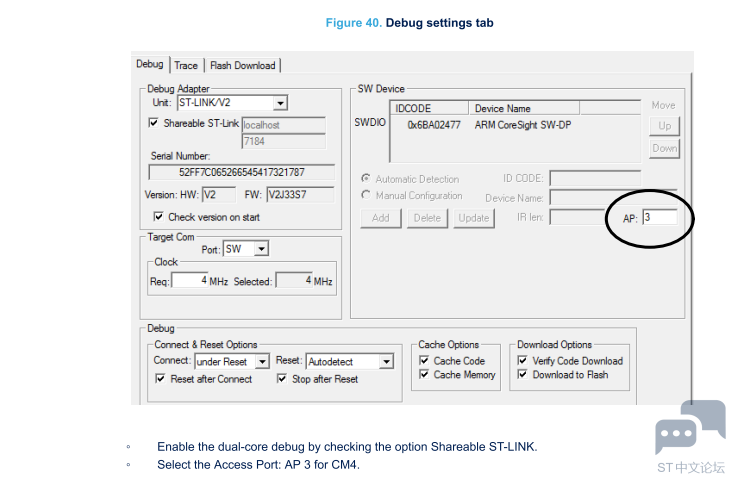The image size is (734, 483).
Task: Click the Delete button
Action: click(427, 218)
